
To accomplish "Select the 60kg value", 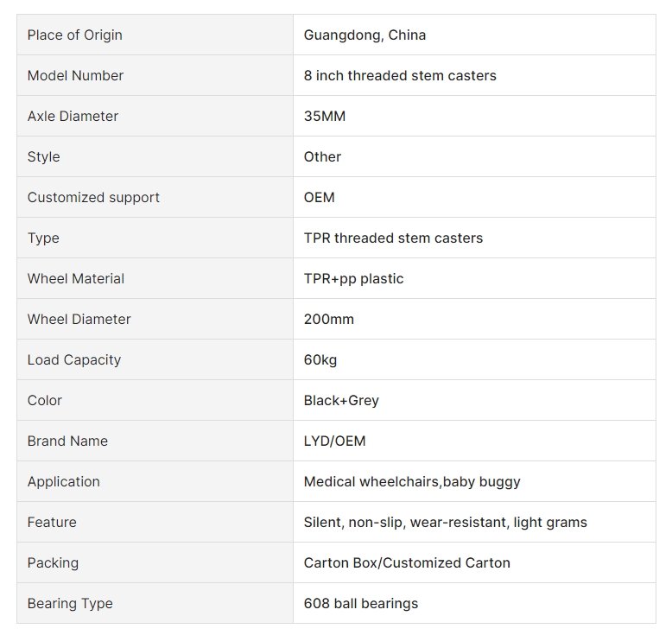I will pyautogui.click(x=320, y=359).
